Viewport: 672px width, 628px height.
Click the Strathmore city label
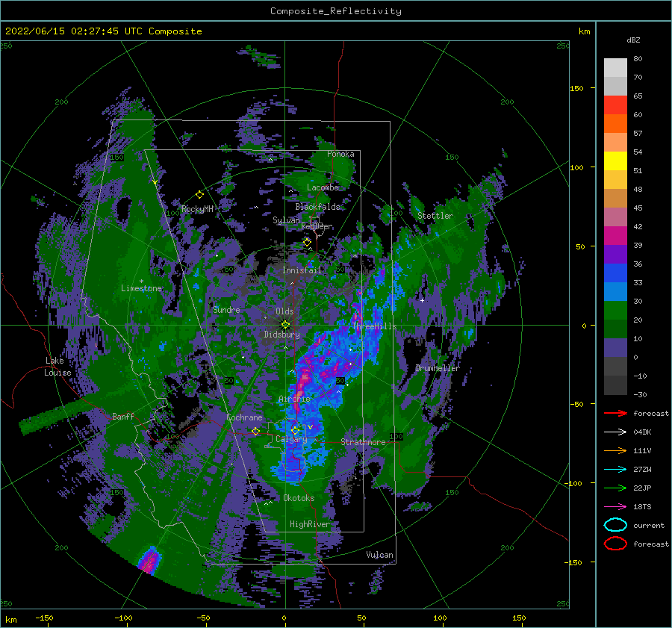[363, 442]
